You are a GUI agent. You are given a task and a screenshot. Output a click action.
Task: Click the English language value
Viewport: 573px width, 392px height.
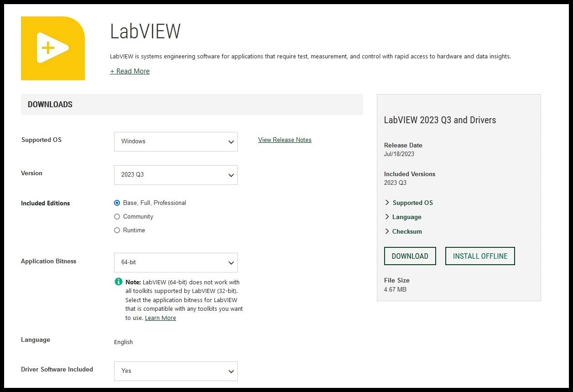pyautogui.click(x=123, y=342)
